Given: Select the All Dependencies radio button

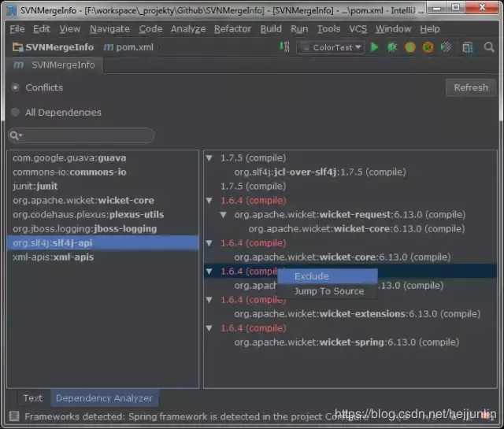Looking at the screenshot, I should (x=15, y=112).
